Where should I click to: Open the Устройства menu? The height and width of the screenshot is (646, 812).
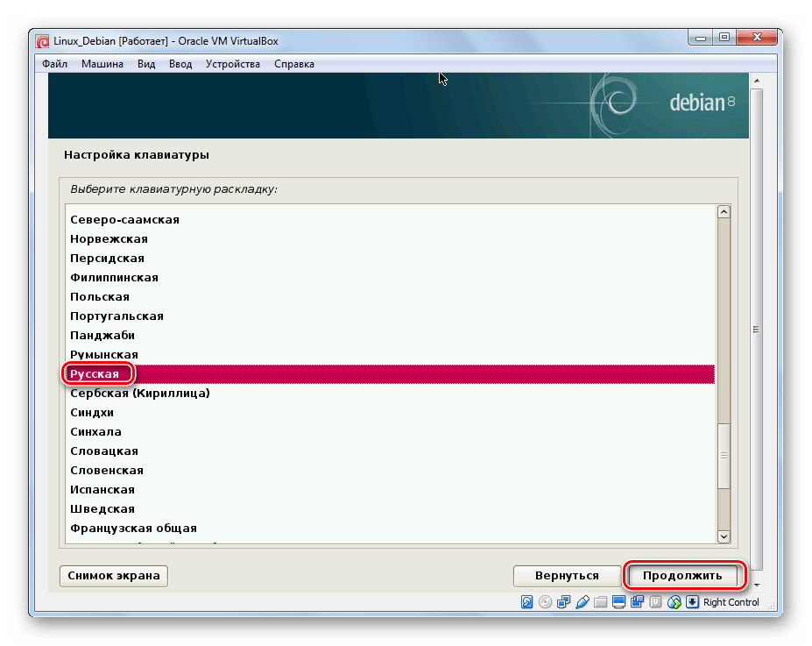pos(232,64)
